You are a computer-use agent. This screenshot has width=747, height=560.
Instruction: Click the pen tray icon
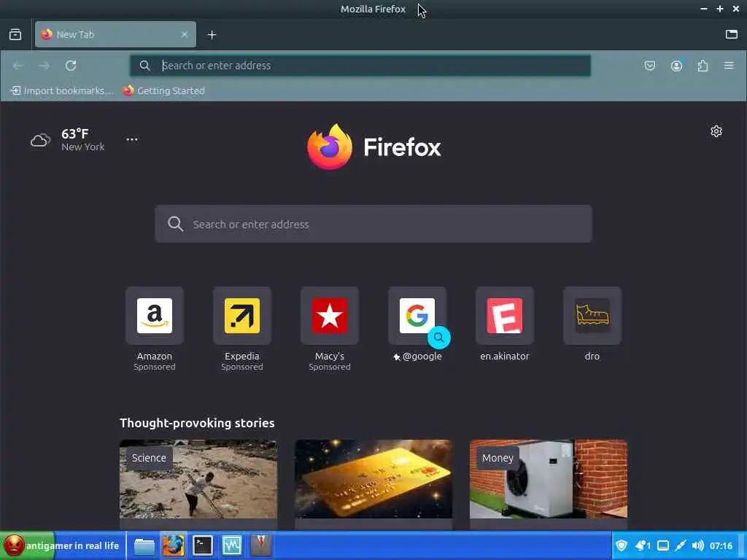pyautogui.click(x=681, y=545)
